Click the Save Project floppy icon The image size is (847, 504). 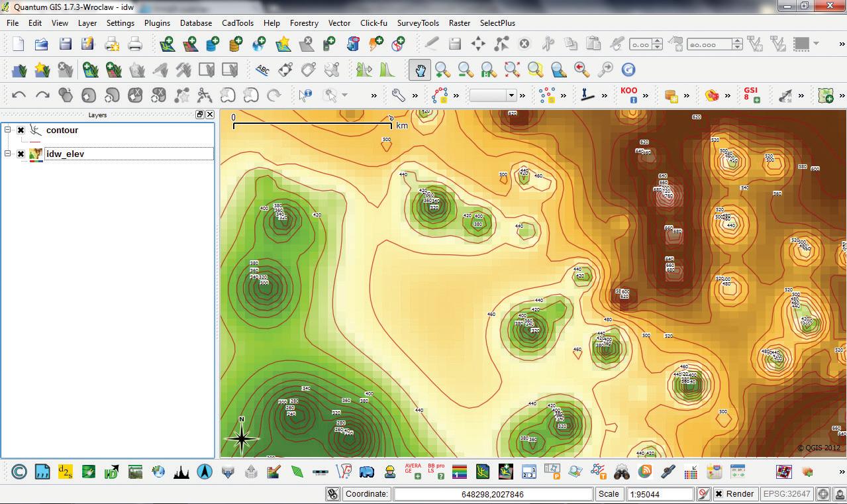tap(65, 44)
